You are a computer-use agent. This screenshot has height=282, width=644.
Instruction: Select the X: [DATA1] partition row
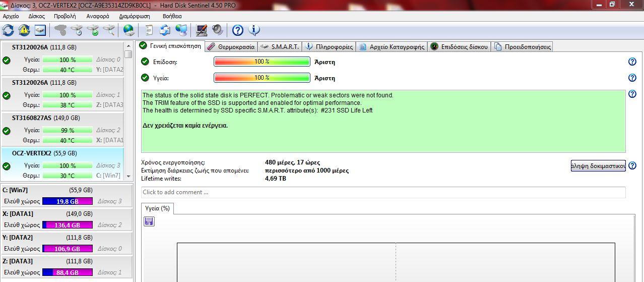66,219
